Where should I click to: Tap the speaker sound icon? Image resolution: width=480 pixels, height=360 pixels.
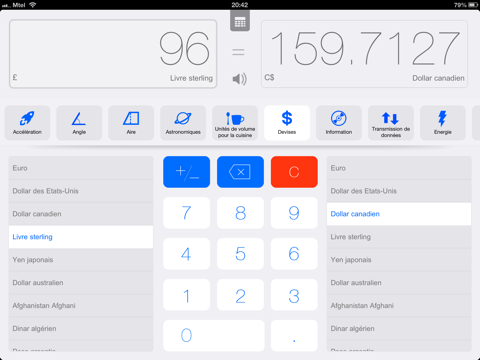point(239,79)
